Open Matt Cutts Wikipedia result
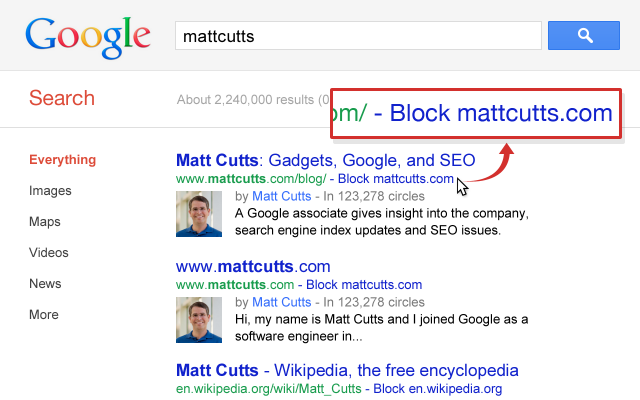 [347, 371]
